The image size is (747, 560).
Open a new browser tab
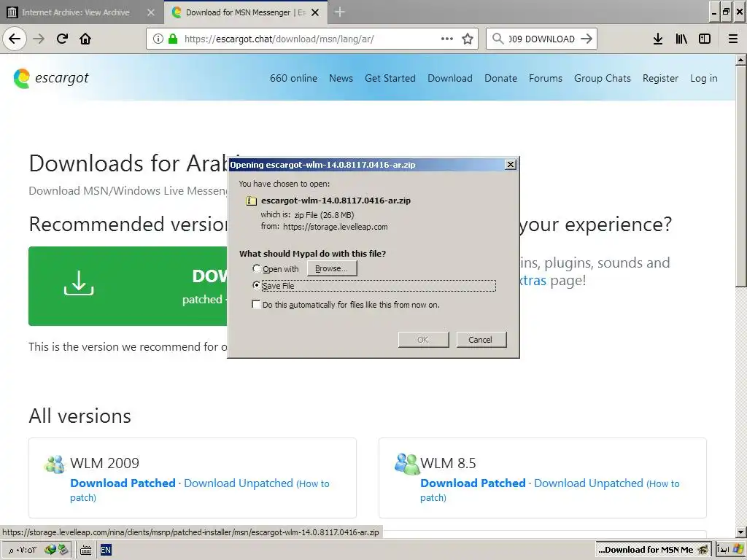tap(339, 12)
